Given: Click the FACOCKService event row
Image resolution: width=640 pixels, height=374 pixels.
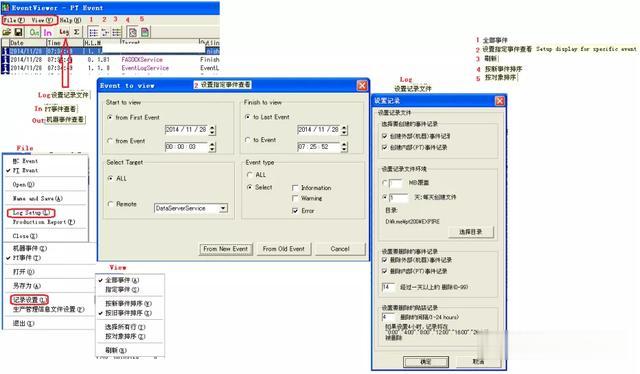Looking at the screenshot, I should (x=110, y=60).
